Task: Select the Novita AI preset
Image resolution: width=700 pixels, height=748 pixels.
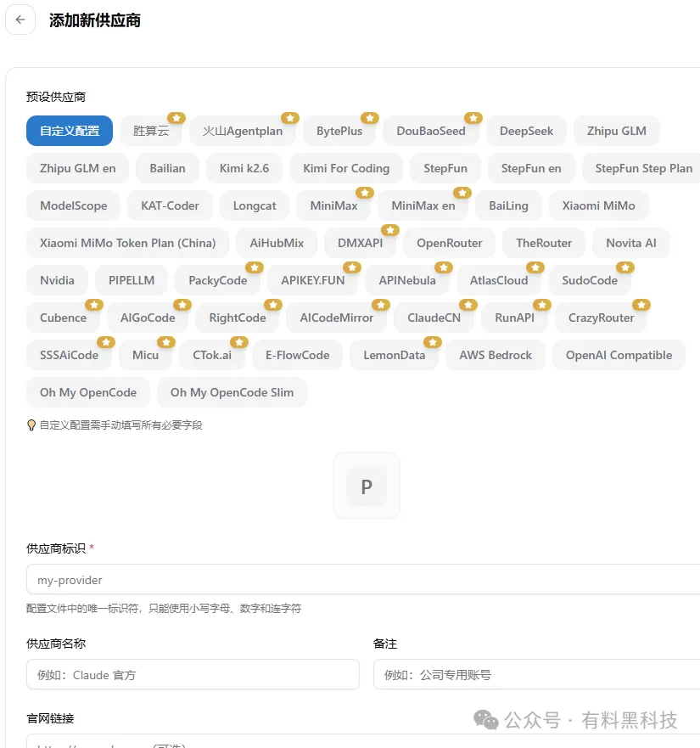Action: pos(631,243)
